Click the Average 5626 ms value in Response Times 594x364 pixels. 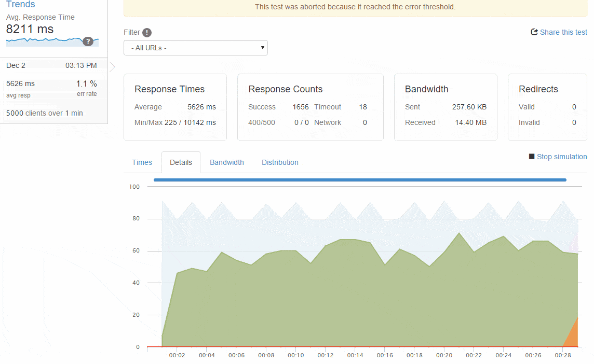tap(201, 107)
